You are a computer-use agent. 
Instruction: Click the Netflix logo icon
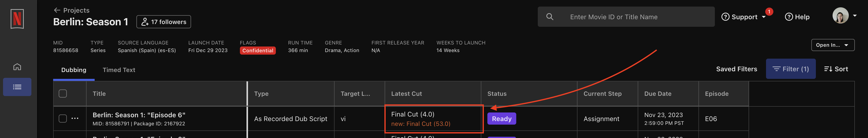17,18
